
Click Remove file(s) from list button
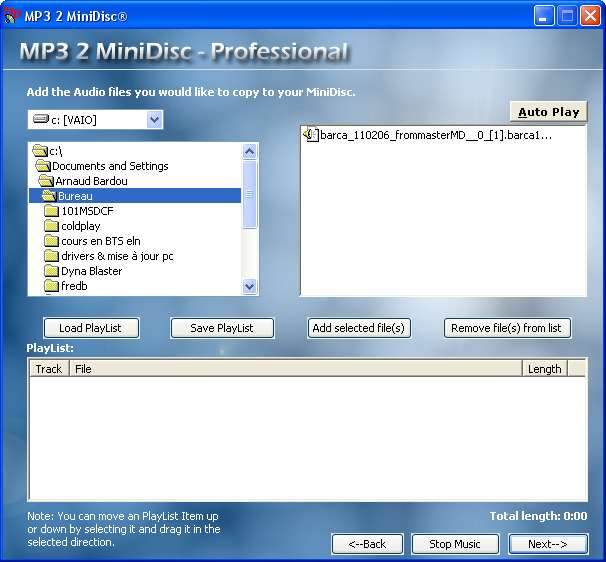(507, 328)
